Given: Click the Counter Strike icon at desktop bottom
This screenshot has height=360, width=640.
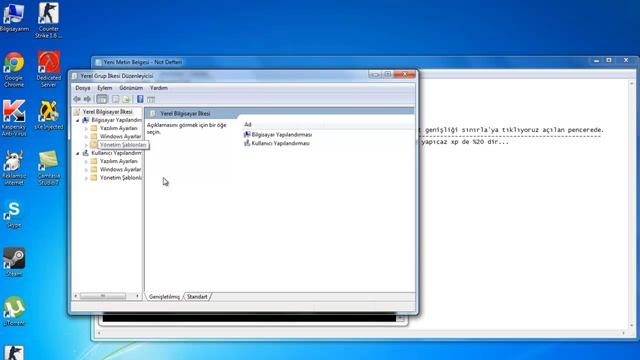Looking at the screenshot, I should [x=14, y=352].
